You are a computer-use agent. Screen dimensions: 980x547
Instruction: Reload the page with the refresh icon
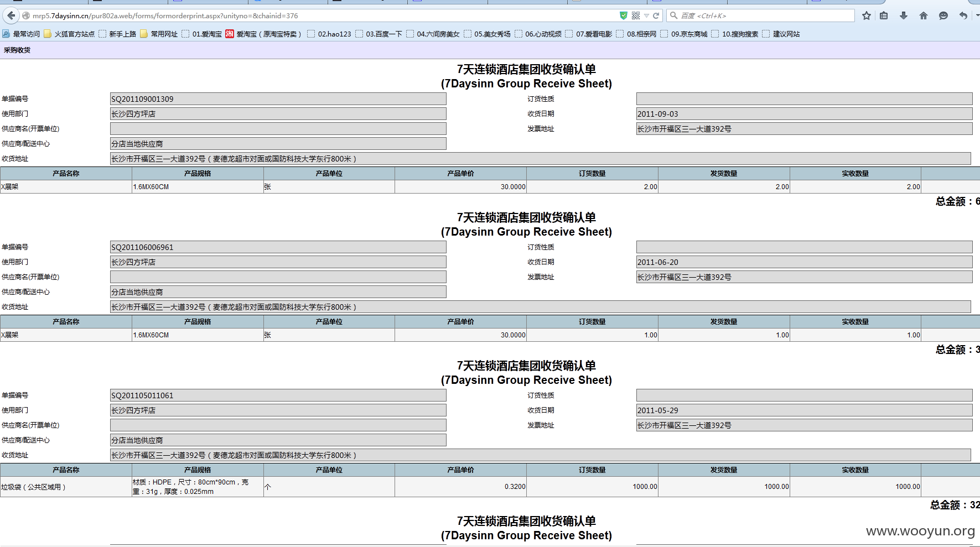pyautogui.click(x=656, y=15)
